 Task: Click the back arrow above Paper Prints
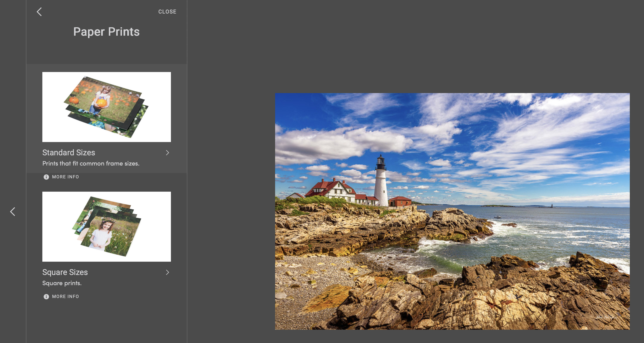coord(39,12)
